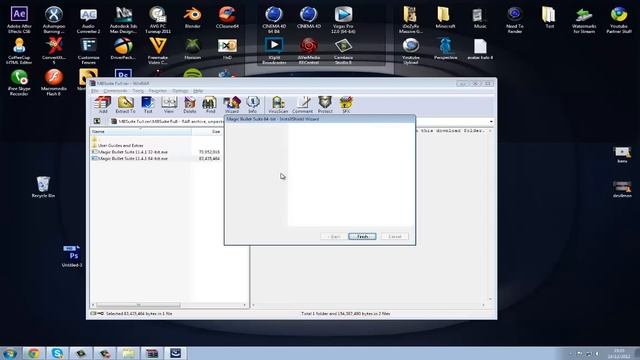Select Magic Bullet Suite 32-bit.exe file

click(130, 152)
